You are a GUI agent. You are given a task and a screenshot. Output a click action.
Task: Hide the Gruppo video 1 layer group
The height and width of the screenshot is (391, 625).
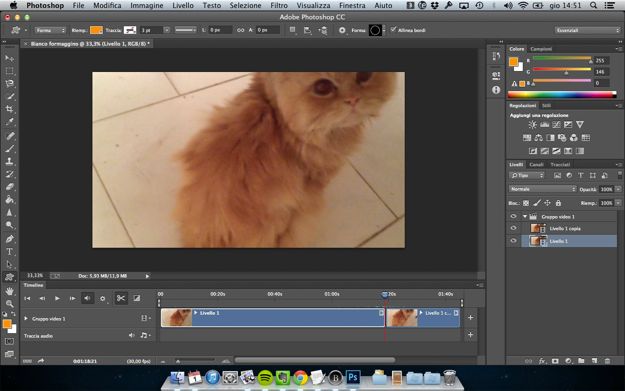[x=513, y=216]
